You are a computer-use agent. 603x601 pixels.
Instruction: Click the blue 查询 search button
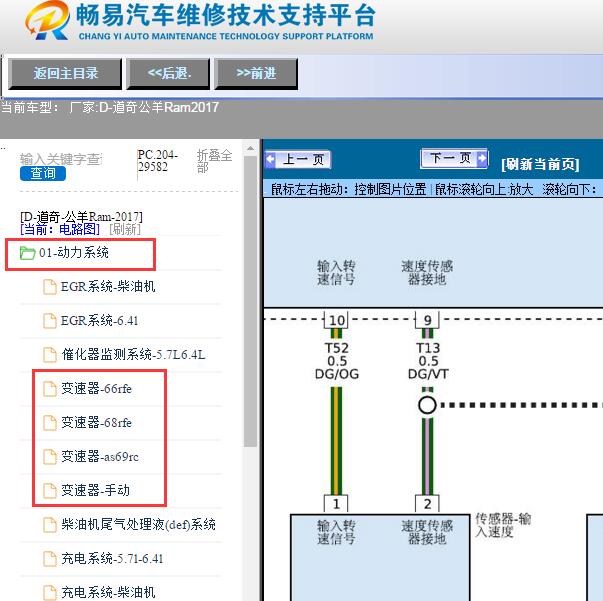(x=43, y=173)
